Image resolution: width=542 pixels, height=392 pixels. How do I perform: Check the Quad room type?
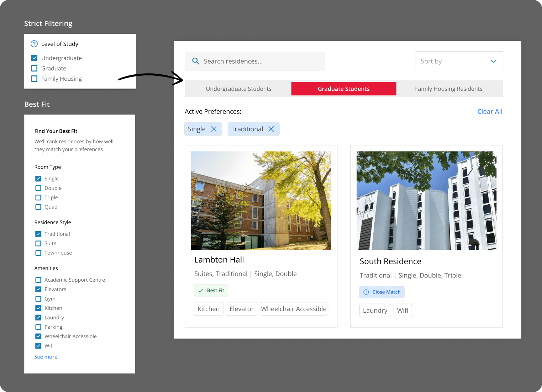tap(38, 207)
